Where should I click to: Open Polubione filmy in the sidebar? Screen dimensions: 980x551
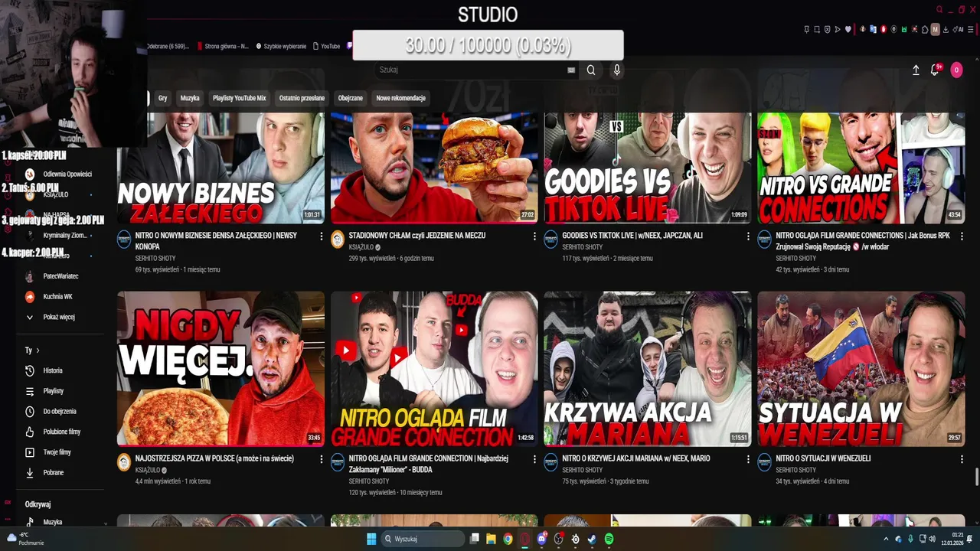(x=61, y=432)
